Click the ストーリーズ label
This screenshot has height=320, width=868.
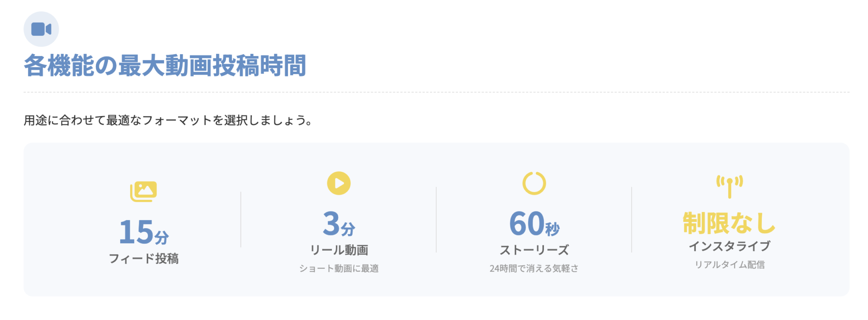click(x=534, y=250)
